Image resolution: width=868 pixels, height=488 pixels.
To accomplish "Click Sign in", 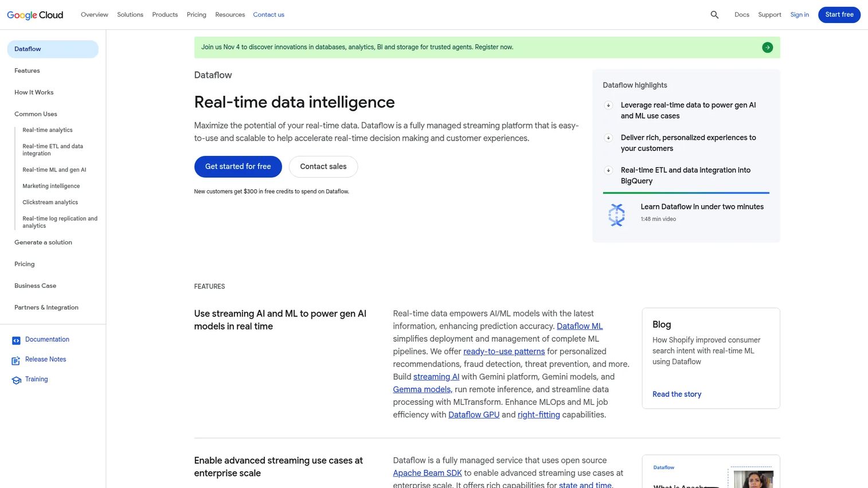I will point(800,15).
